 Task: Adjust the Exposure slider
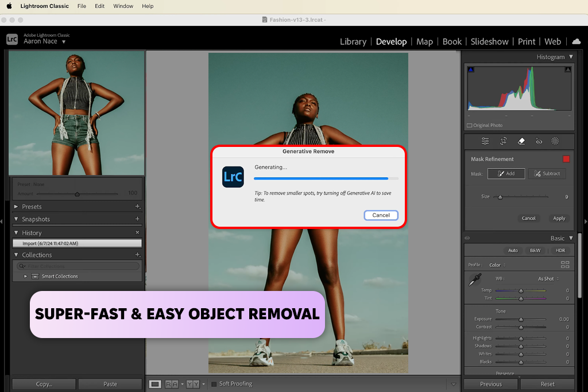[x=521, y=319]
